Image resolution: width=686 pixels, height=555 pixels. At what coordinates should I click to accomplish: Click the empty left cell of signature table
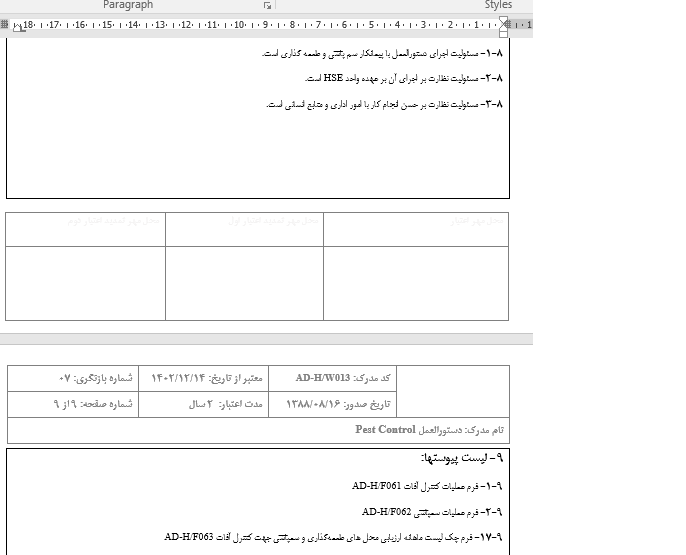86,282
